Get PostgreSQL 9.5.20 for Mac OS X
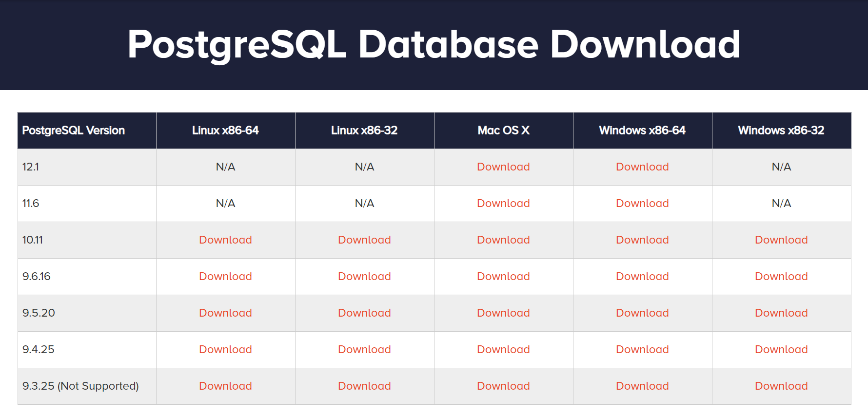868x415 pixels. (503, 313)
